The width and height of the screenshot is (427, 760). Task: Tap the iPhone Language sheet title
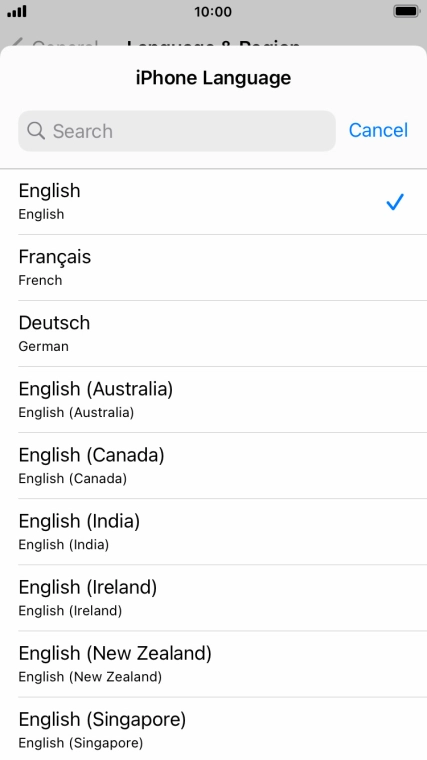point(213,78)
